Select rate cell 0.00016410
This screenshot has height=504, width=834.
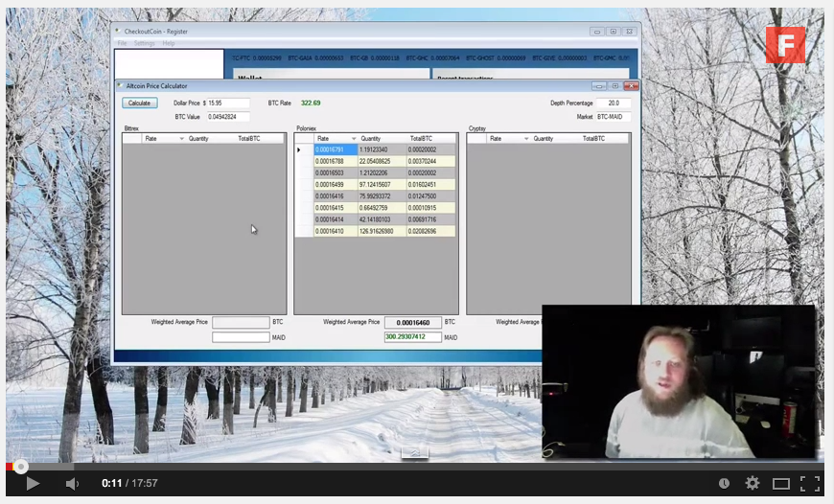pyautogui.click(x=336, y=231)
